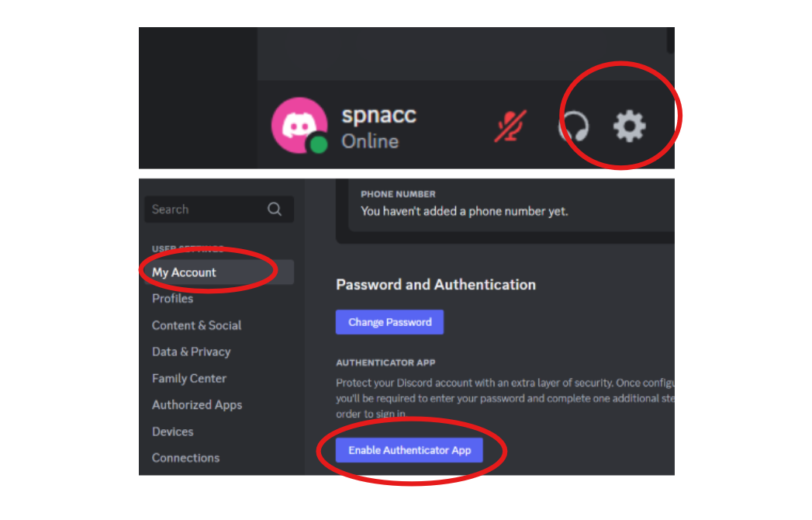The image size is (812, 520).
Task: Open Profiles settings page
Action: tap(172, 299)
